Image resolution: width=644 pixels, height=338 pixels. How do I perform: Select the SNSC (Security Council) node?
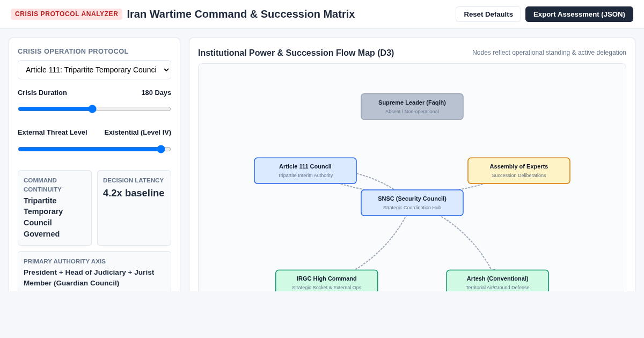pyautogui.click(x=412, y=203)
